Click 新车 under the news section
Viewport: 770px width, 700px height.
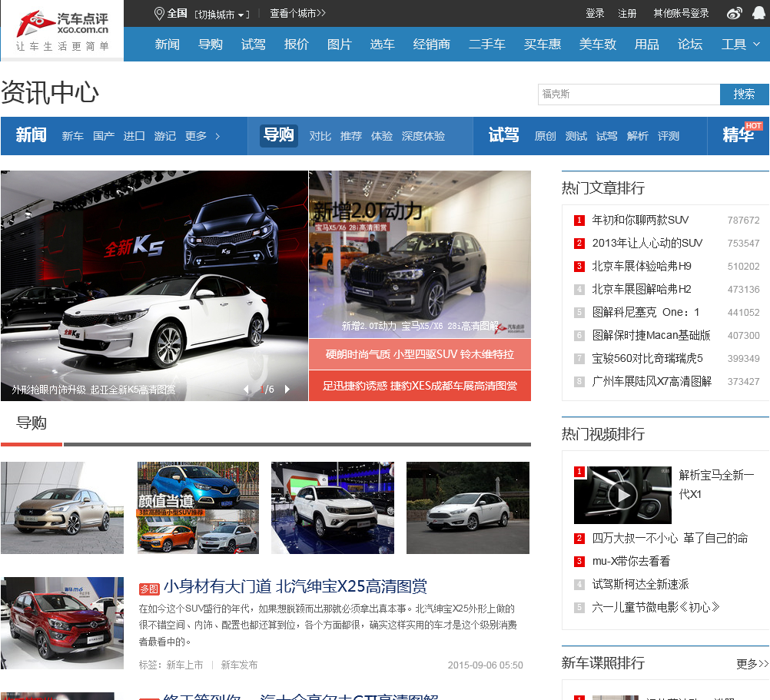pos(73,136)
